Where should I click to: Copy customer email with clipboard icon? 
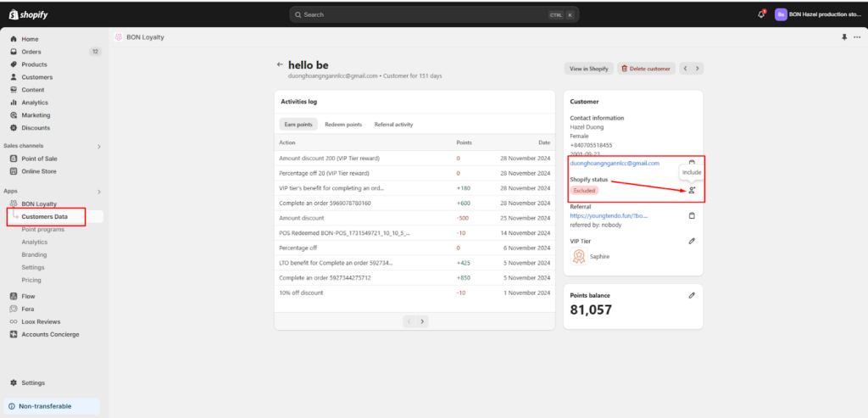[692, 163]
